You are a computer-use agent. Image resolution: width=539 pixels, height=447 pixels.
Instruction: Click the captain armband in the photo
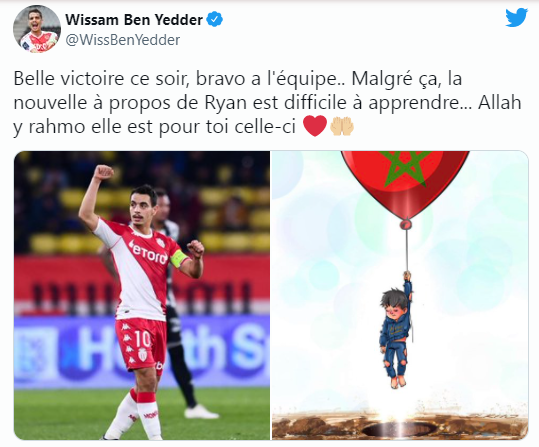pos(178,258)
